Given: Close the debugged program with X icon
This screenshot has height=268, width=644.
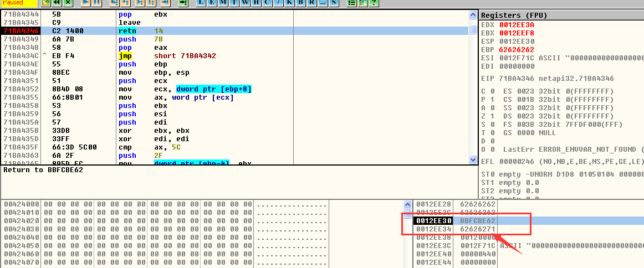Looking at the screenshot, I should 68,3.
